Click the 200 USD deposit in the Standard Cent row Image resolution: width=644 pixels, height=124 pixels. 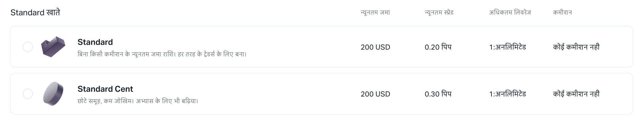click(x=376, y=94)
